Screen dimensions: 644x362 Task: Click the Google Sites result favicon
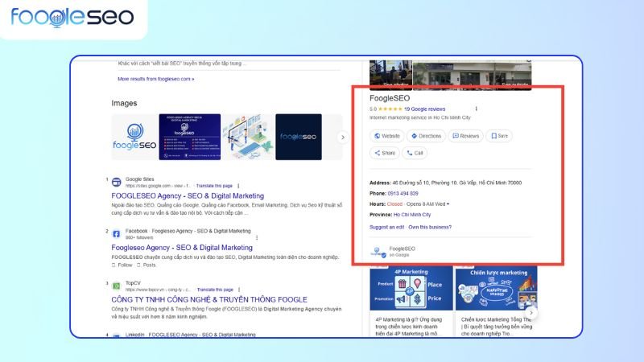[117, 181]
